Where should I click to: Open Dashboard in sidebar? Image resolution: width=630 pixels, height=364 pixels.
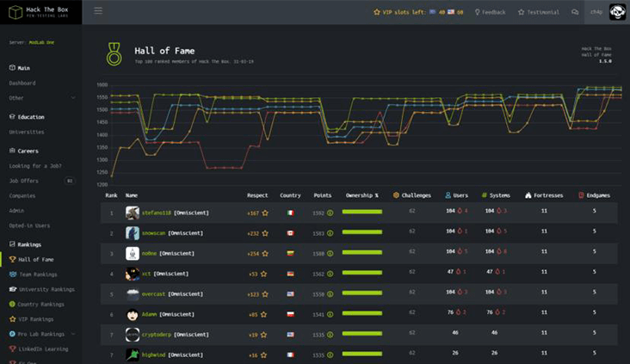[22, 83]
